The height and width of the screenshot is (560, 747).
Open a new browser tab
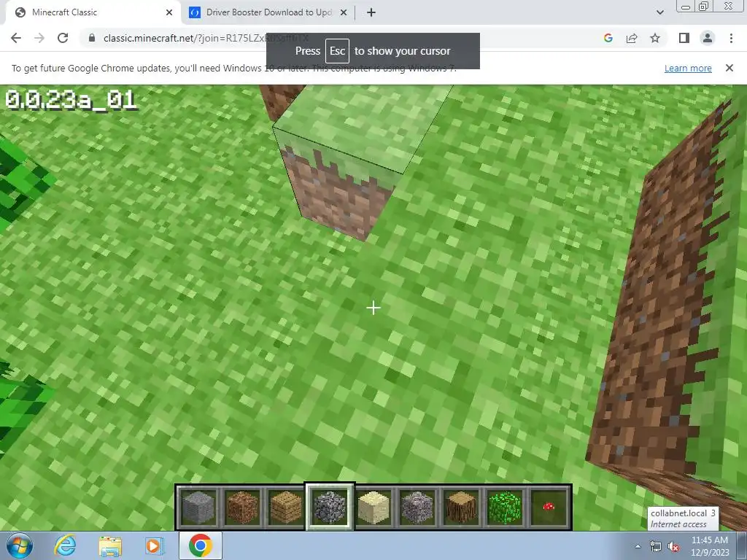pos(371,12)
